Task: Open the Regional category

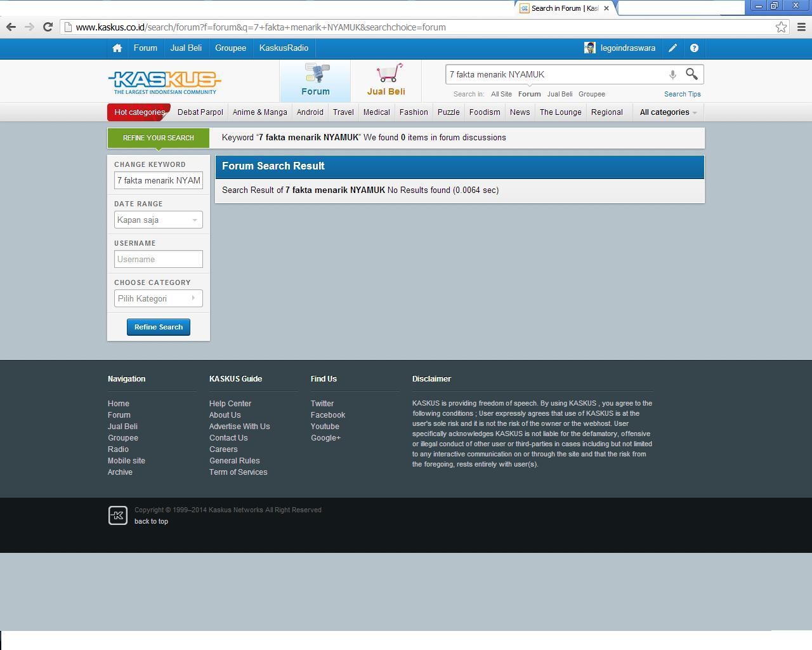Action: (607, 112)
